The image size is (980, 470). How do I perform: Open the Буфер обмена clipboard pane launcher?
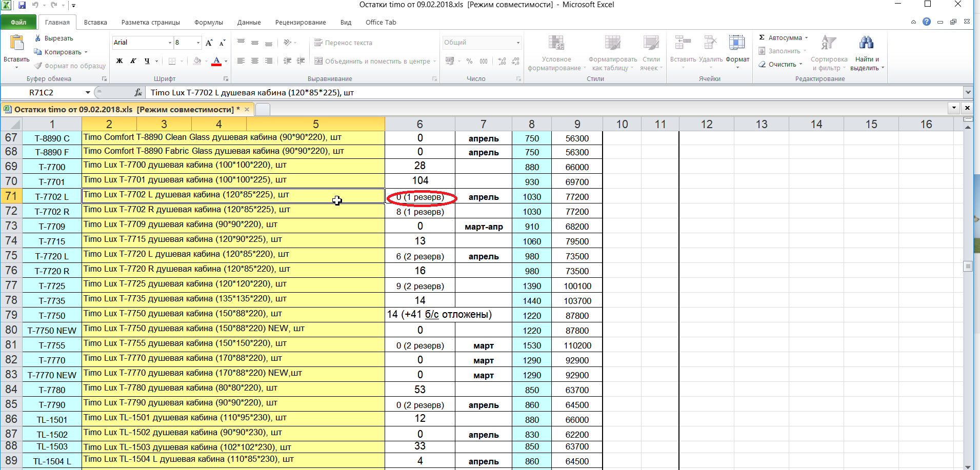[x=104, y=79]
